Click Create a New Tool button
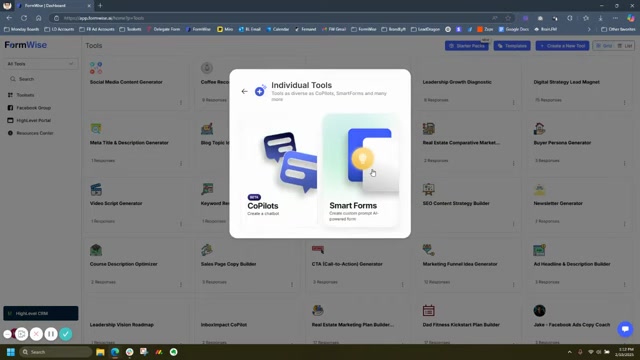Viewport: 640px width, 360px height. [x=562, y=46]
